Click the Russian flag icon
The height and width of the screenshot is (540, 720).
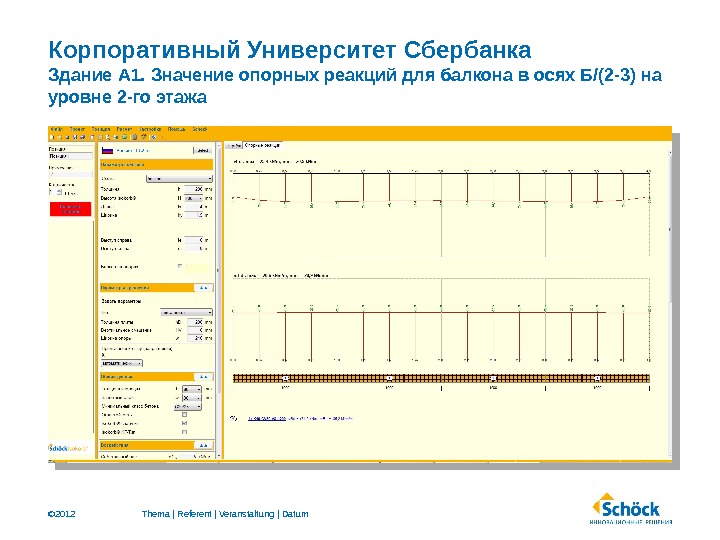click(107, 150)
